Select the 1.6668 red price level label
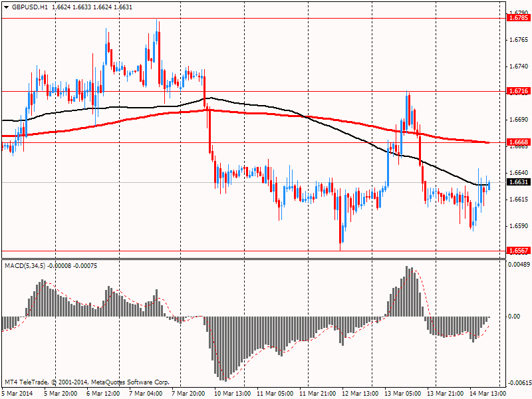The image size is (532, 399). point(518,142)
